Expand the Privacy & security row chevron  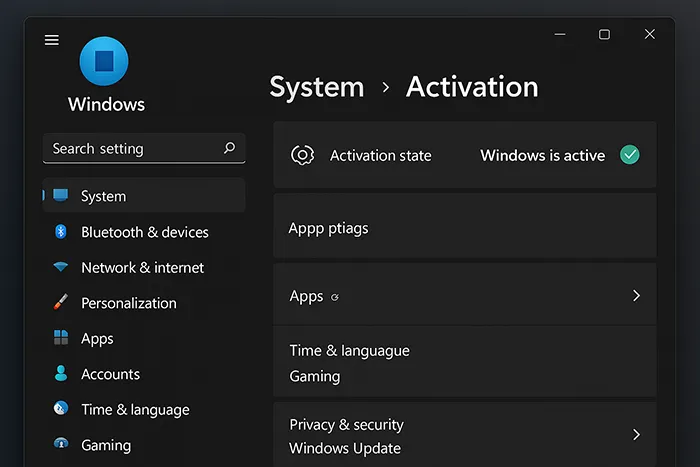pyautogui.click(x=637, y=434)
